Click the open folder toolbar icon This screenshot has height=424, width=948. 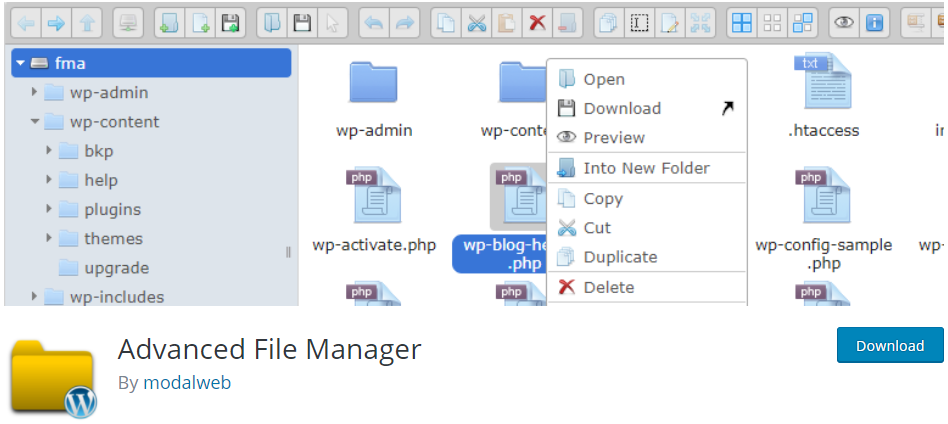tap(271, 24)
